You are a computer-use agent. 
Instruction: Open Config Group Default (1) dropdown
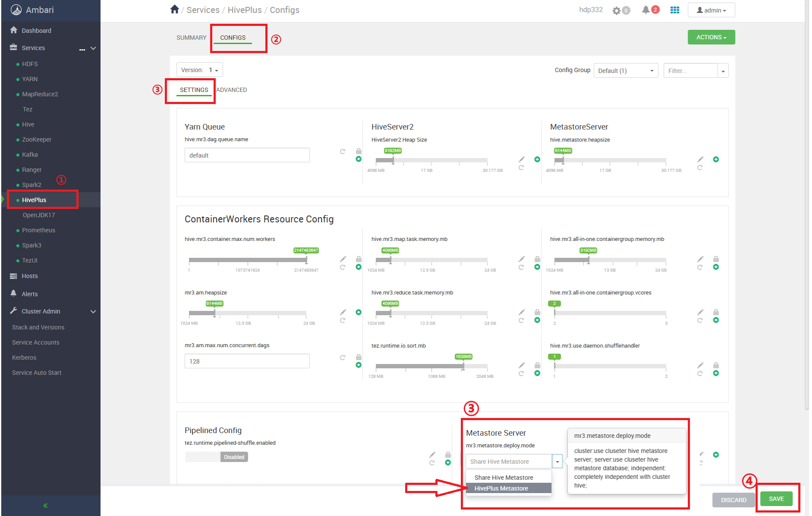pyautogui.click(x=626, y=70)
